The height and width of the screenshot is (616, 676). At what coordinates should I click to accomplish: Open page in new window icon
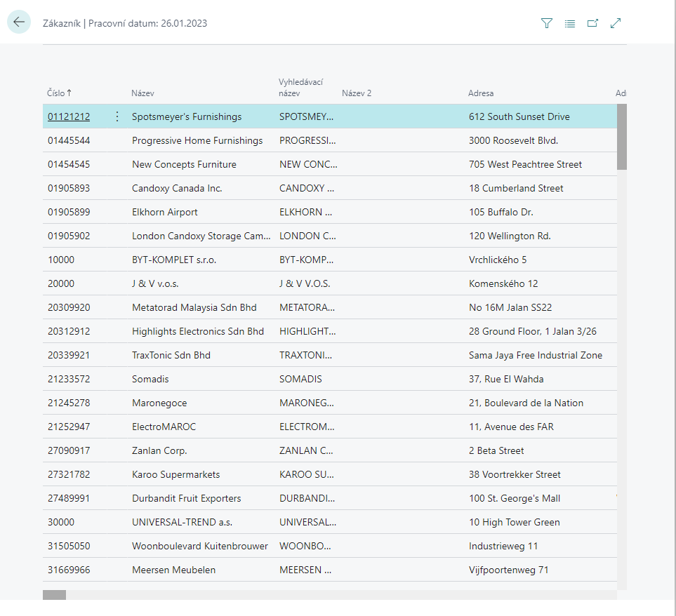point(592,23)
